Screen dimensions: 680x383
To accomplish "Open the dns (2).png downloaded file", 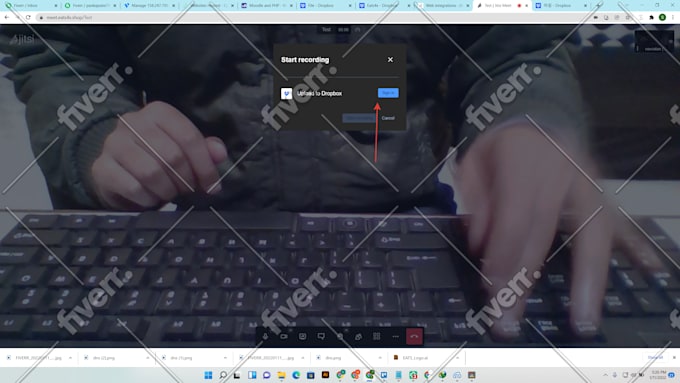I will coord(104,358).
